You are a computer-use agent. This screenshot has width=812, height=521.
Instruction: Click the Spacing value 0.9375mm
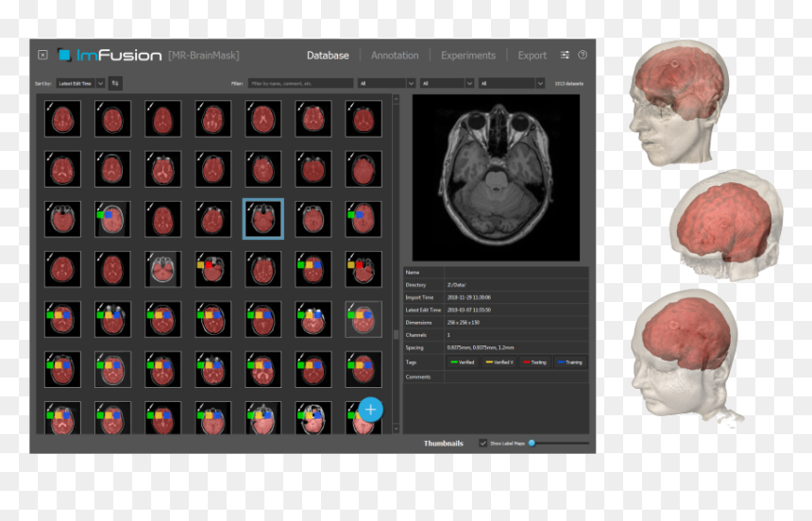[x=481, y=347]
